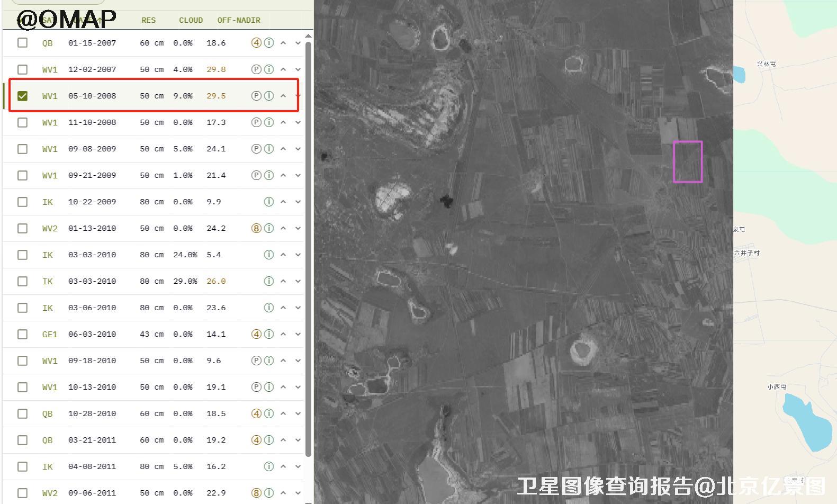Enable the GE1 06-03-2010 image checkbox
The image size is (837, 504).
[x=22, y=334]
